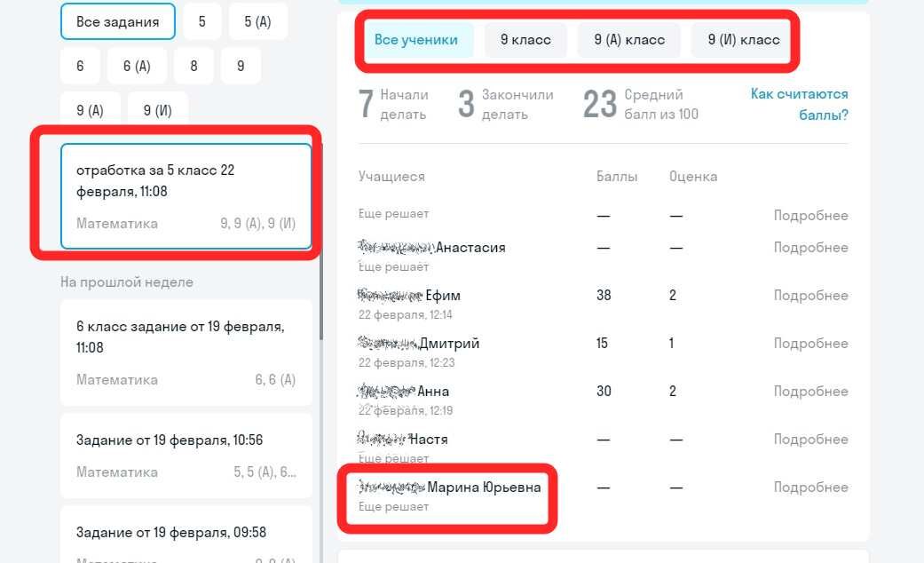924x563 pixels.
Task: Select the "5 (А)" class filter chip
Action: (x=257, y=20)
